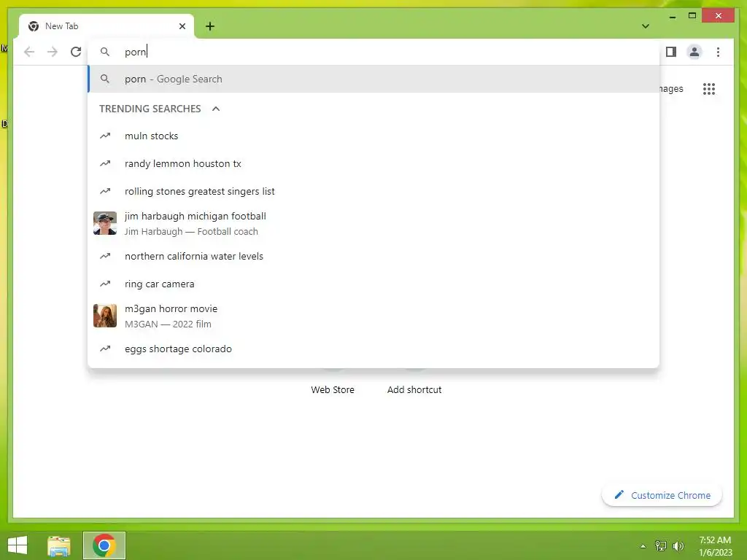Maximize the Chrome window
Screen dimensions: 747x560
pos(692,16)
